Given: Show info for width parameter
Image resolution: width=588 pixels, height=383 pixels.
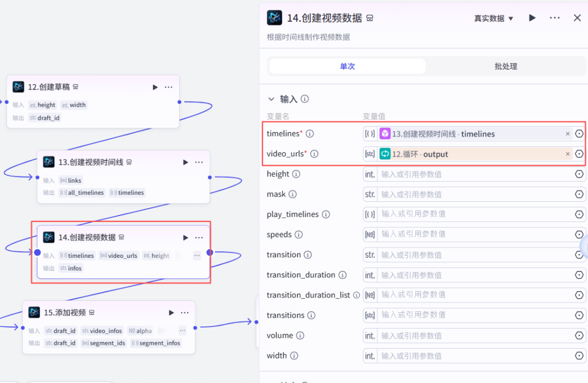Looking at the screenshot, I should click(x=295, y=356).
